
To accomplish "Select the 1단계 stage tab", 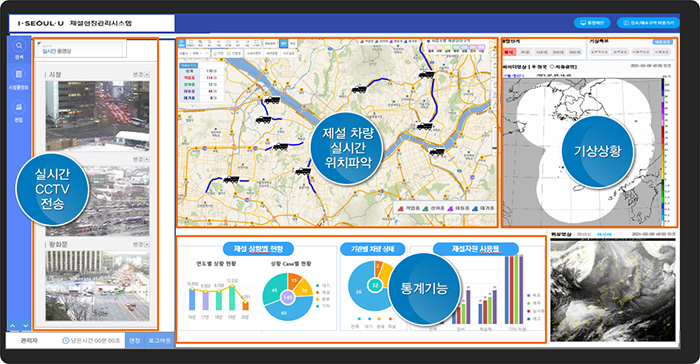I will pyautogui.click(x=542, y=52).
